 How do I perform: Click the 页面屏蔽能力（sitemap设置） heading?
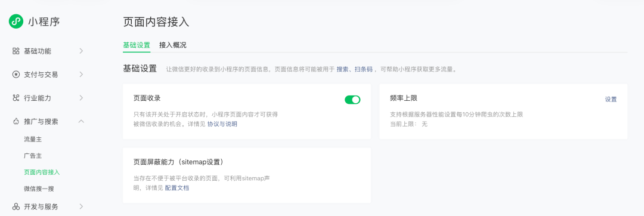point(179,162)
